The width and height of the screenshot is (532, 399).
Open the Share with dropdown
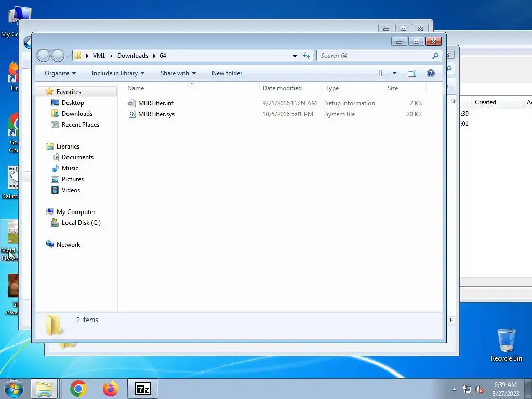click(x=178, y=73)
